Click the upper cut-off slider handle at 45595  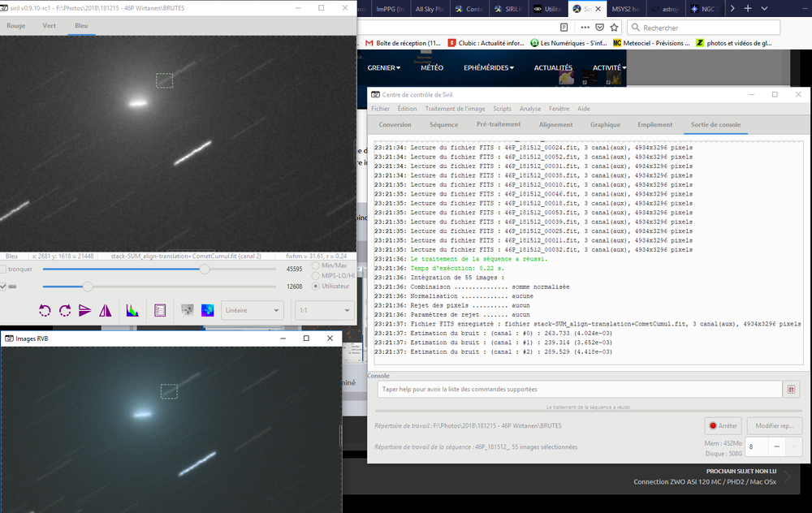pyautogui.click(x=205, y=269)
